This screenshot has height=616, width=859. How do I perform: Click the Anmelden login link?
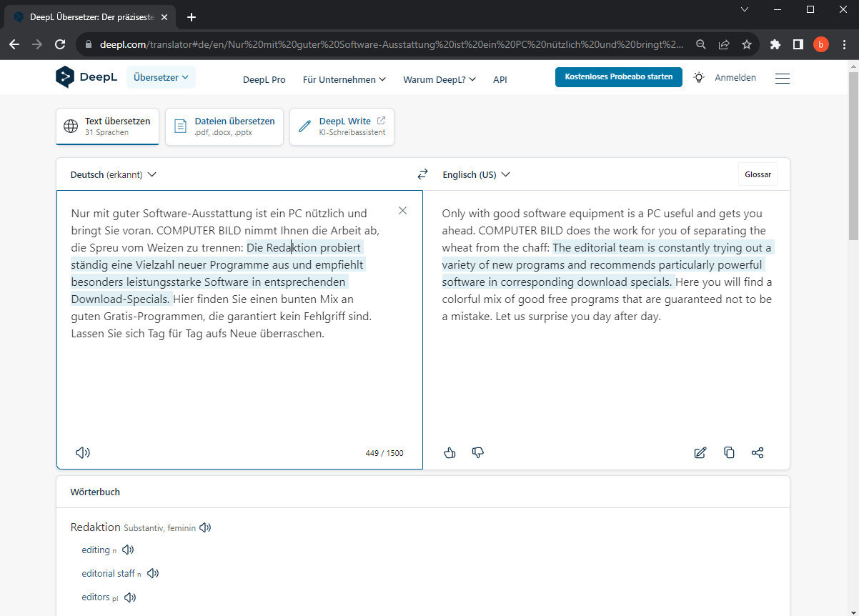[x=735, y=77]
